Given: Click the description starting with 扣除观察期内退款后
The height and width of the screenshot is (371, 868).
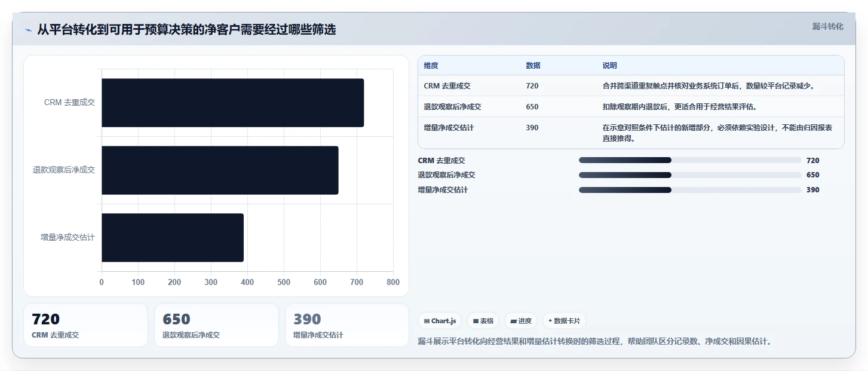Looking at the screenshot, I should click(680, 107).
